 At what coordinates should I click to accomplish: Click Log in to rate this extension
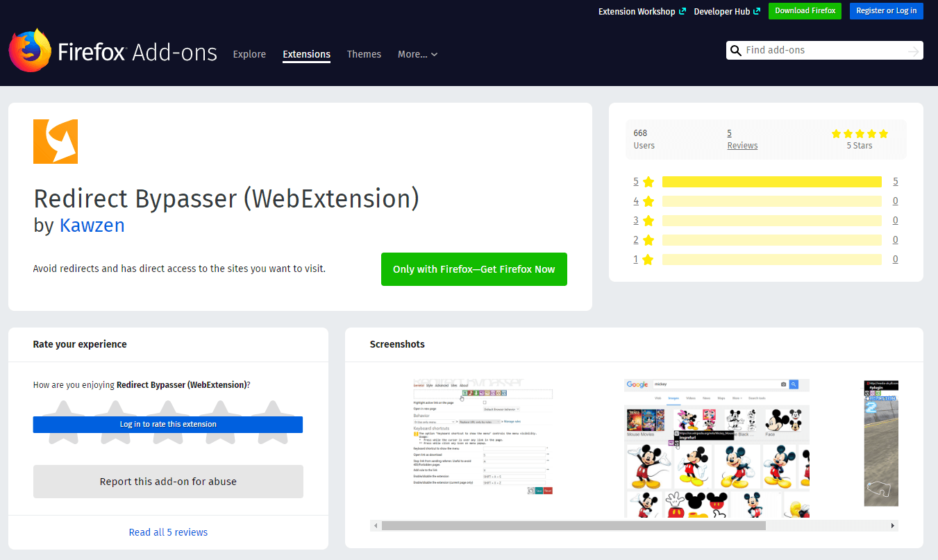(x=168, y=424)
